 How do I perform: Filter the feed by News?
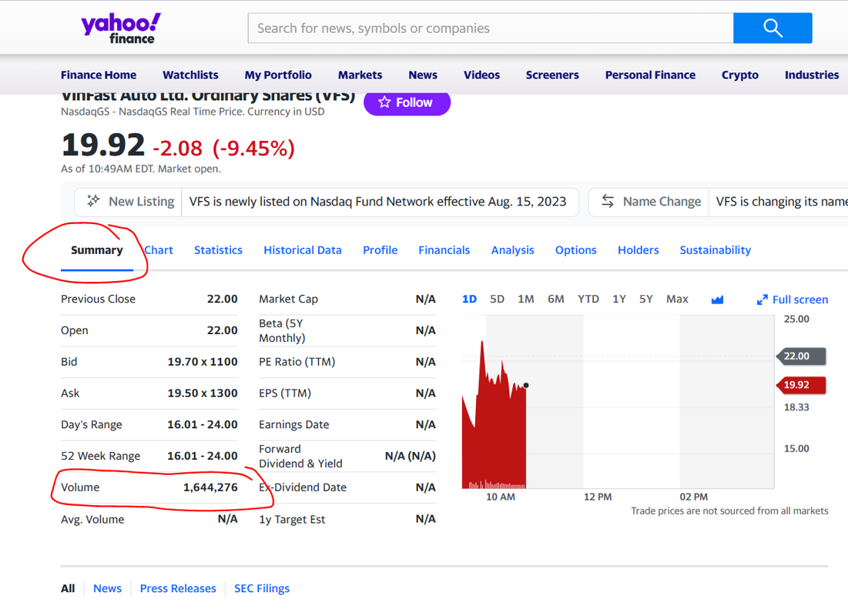click(107, 588)
